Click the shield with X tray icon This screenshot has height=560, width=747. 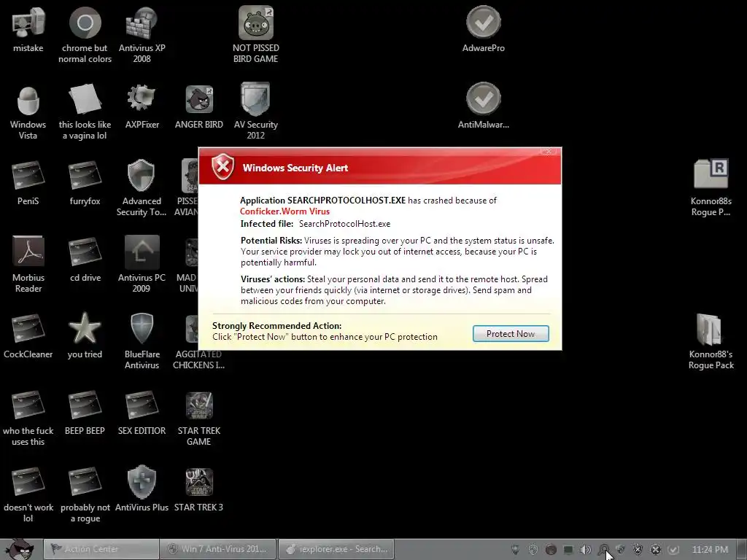pyautogui.click(x=638, y=550)
